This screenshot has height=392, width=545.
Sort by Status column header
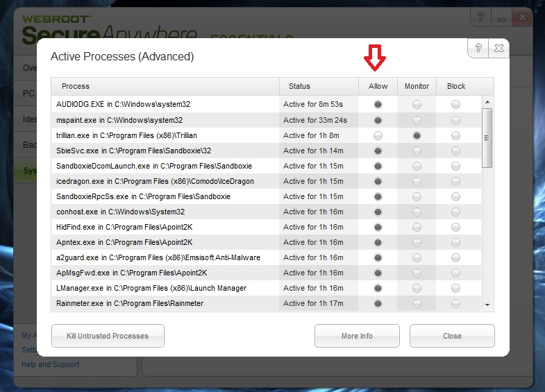[x=319, y=86]
